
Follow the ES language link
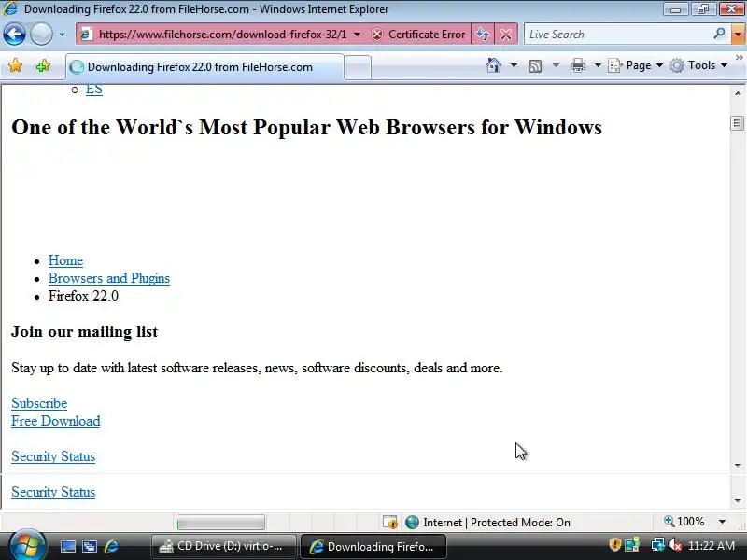click(94, 90)
